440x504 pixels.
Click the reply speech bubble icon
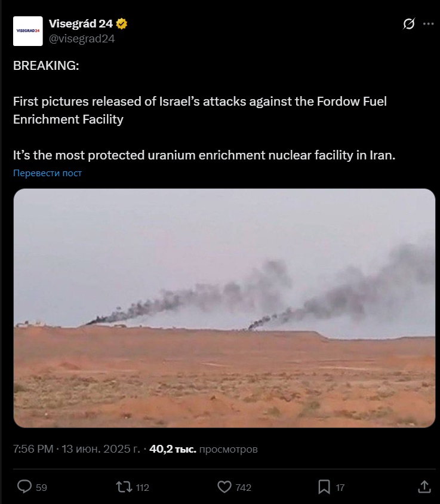point(24,487)
